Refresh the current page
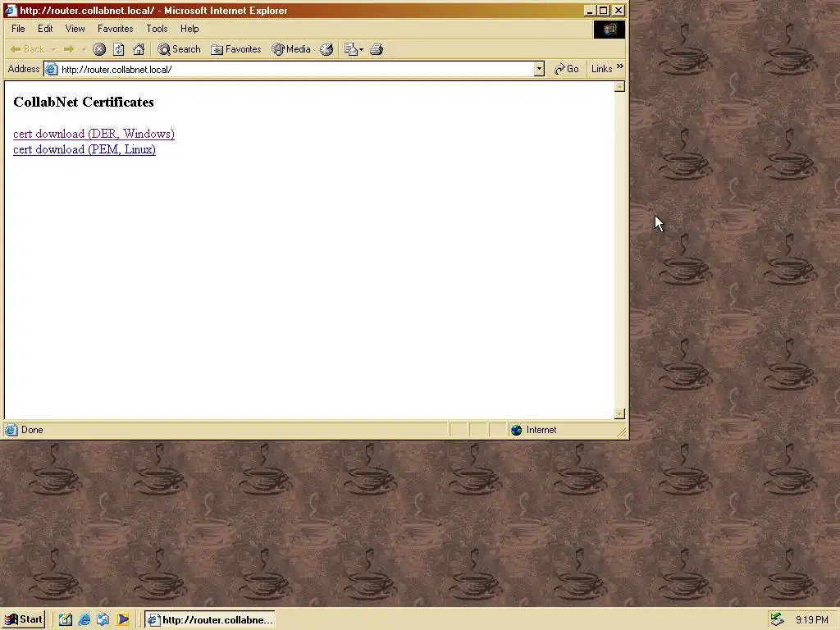 118,49
